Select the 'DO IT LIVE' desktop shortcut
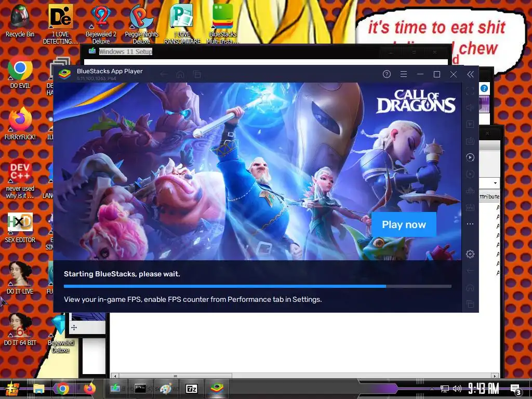Screen dimensions: 532x399 pos(20,278)
